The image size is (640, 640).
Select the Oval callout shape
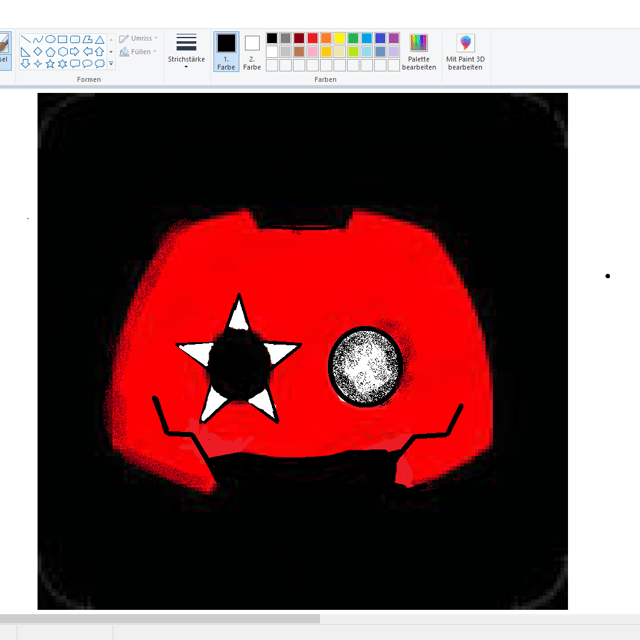[87, 64]
